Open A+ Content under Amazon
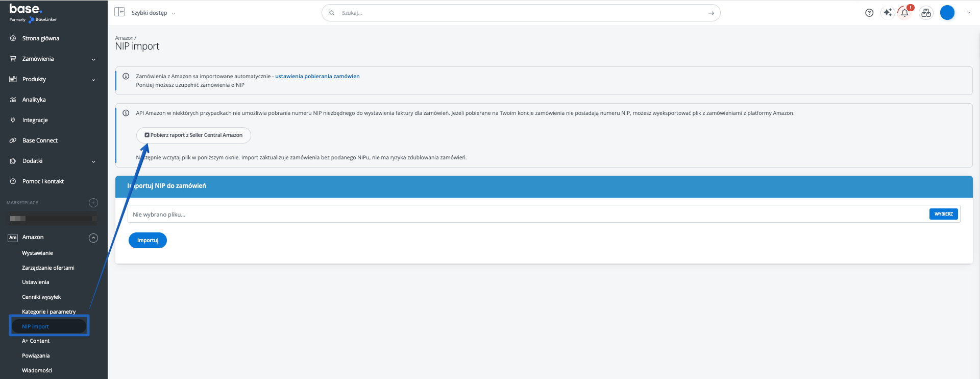 point(36,341)
